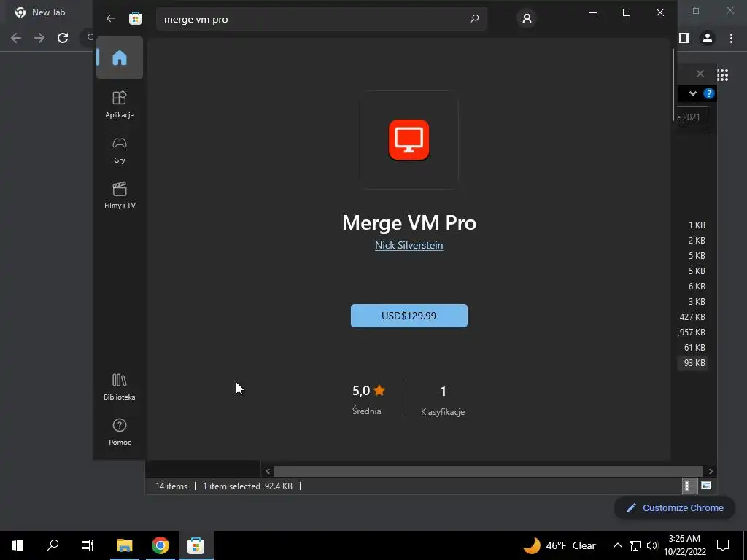Click the Microsoft Store logo icon

pyautogui.click(x=135, y=18)
